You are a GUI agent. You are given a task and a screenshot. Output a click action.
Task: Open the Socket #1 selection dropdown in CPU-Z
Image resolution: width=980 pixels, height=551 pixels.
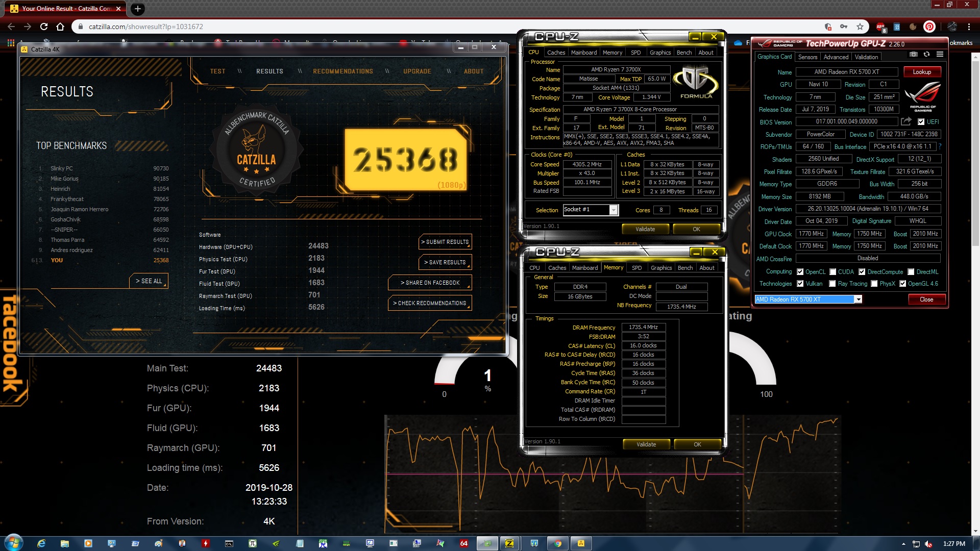pos(614,210)
